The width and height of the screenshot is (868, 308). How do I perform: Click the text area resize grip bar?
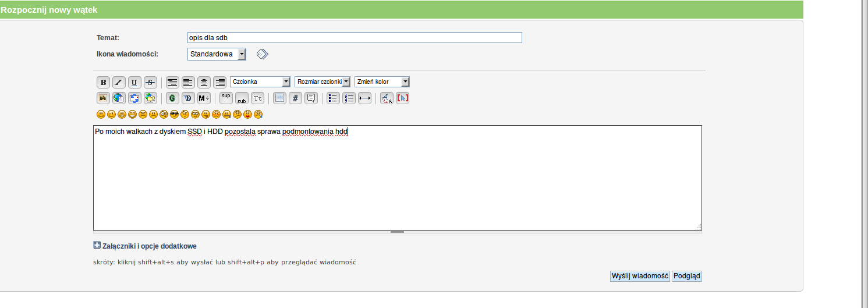point(398,232)
